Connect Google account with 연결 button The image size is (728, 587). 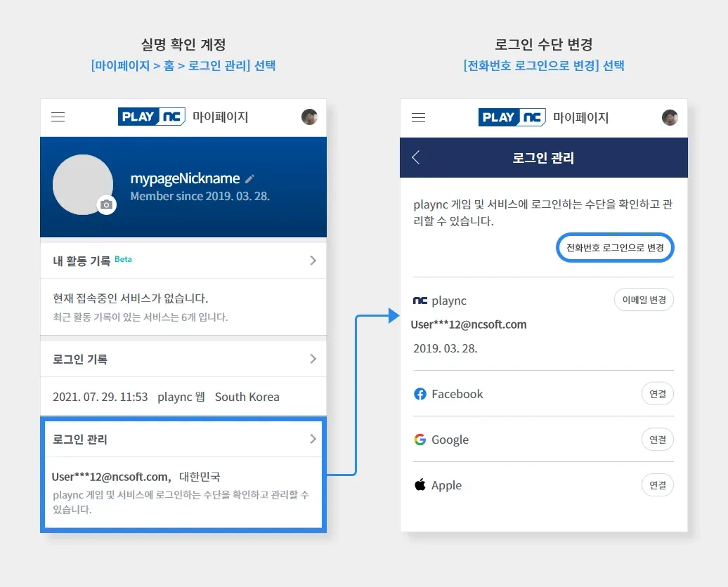[658, 440]
